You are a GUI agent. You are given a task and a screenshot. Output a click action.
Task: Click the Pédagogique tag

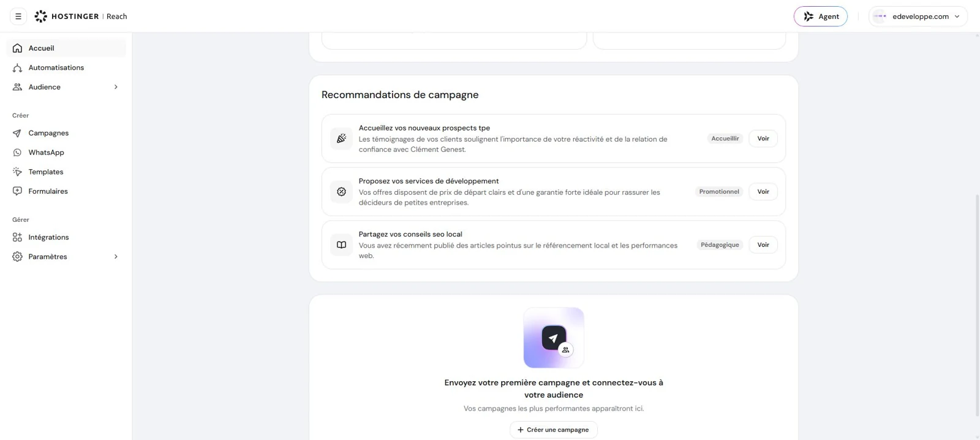click(x=720, y=245)
